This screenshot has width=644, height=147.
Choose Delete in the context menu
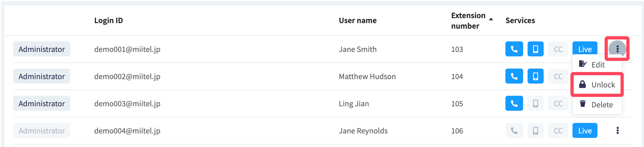point(597,105)
